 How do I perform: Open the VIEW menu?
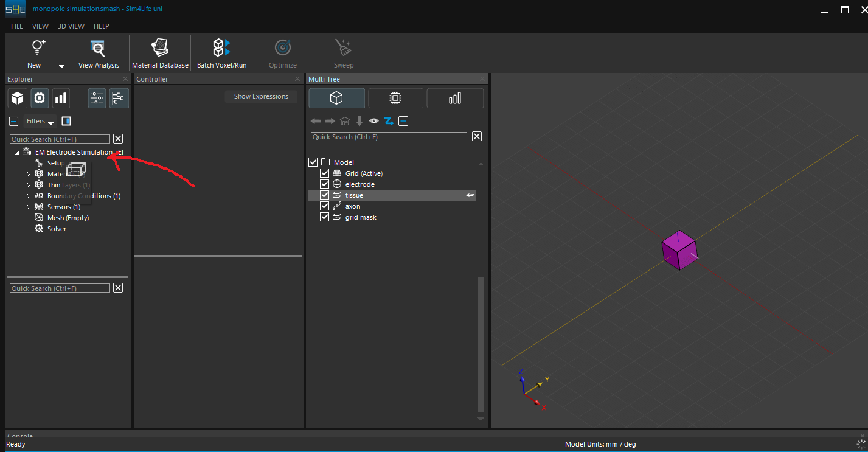40,26
